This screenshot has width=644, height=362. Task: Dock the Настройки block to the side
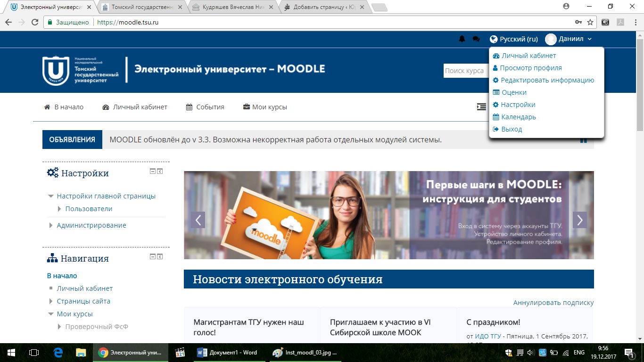click(160, 171)
